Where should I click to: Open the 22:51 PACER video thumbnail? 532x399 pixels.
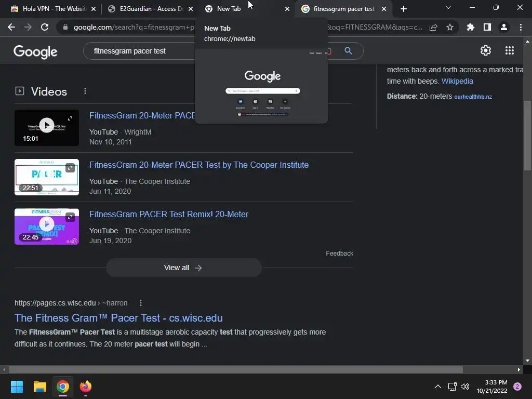point(46,177)
